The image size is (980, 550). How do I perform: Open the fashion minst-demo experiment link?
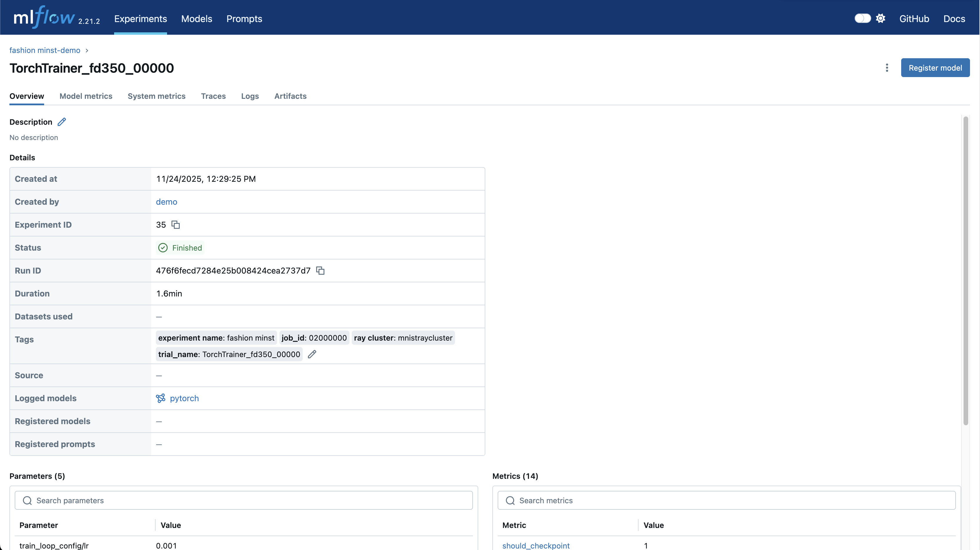(45, 50)
